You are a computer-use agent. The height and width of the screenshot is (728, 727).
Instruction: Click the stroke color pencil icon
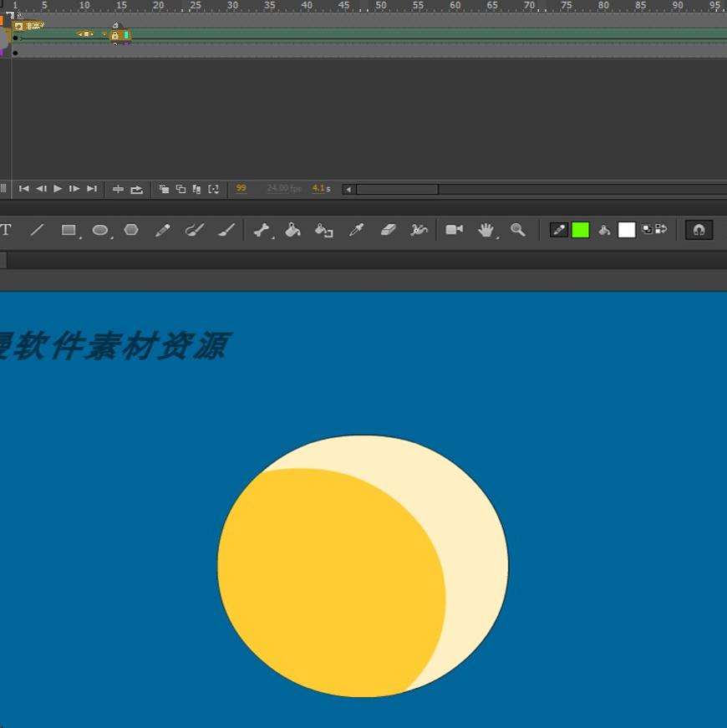[559, 230]
